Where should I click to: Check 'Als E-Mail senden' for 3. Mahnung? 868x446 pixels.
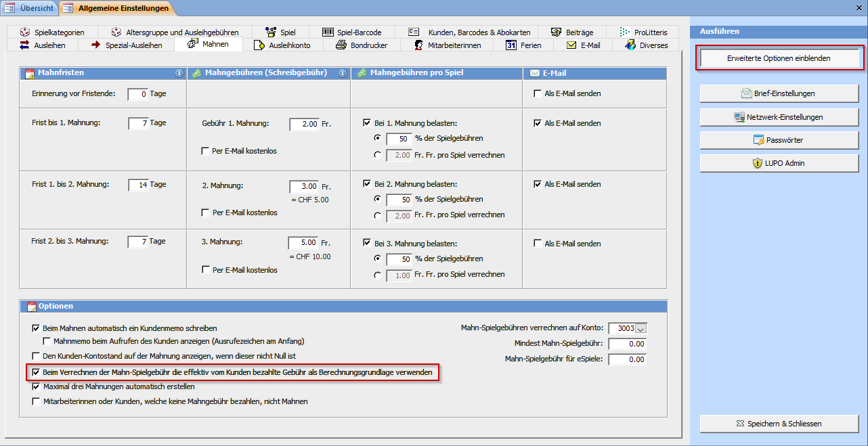[x=538, y=244]
